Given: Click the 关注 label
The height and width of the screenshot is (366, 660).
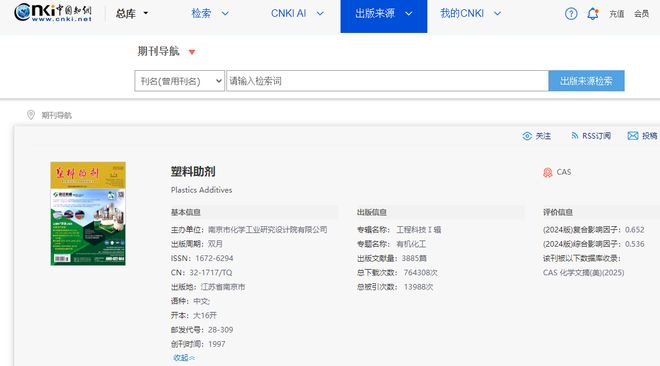Looking at the screenshot, I should [x=543, y=136].
